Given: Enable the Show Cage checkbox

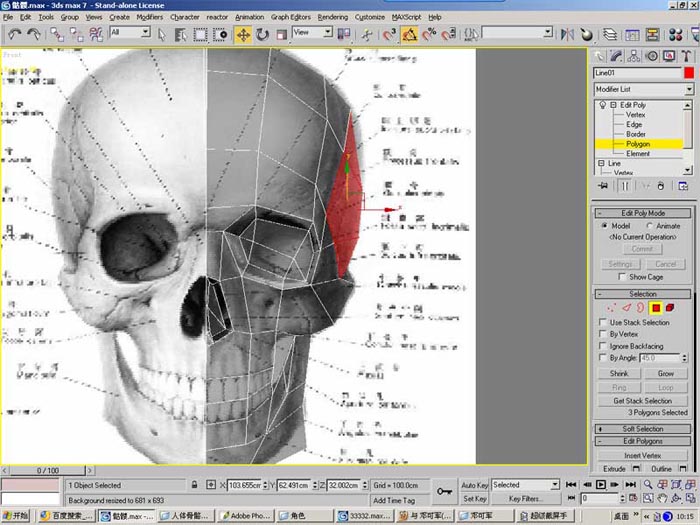Looking at the screenshot, I should [x=621, y=277].
